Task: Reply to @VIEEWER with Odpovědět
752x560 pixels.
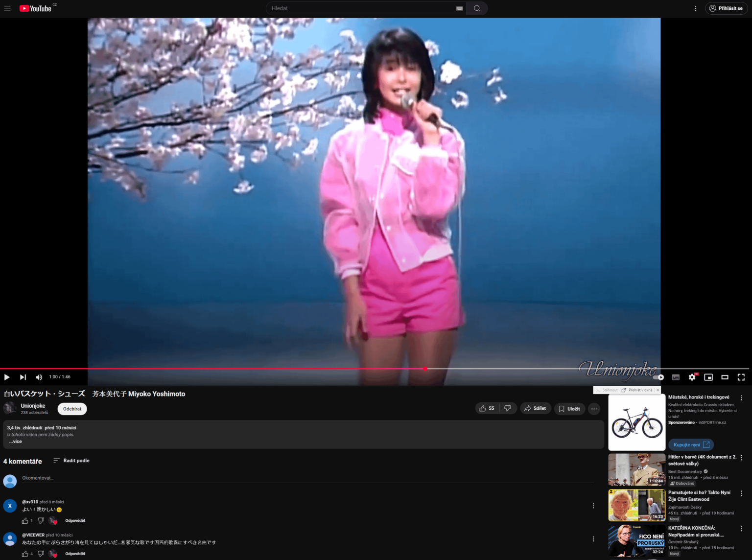Action: pos(75,554)
